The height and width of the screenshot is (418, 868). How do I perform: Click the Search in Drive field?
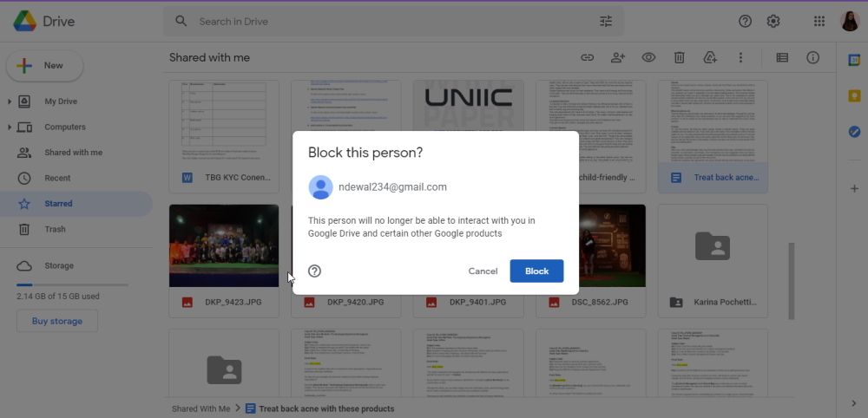pos(382,21)
